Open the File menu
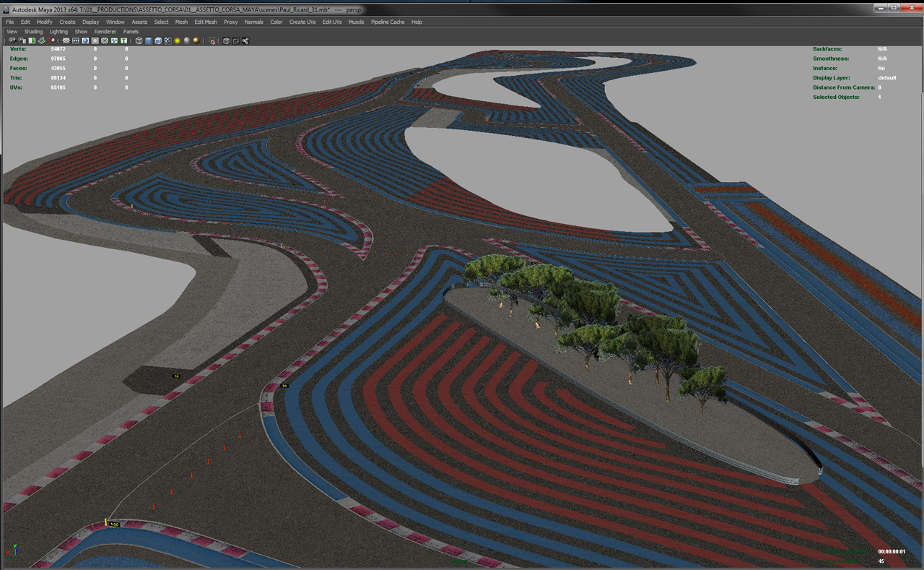Screen dimensions: 924x570 [10, 22]
